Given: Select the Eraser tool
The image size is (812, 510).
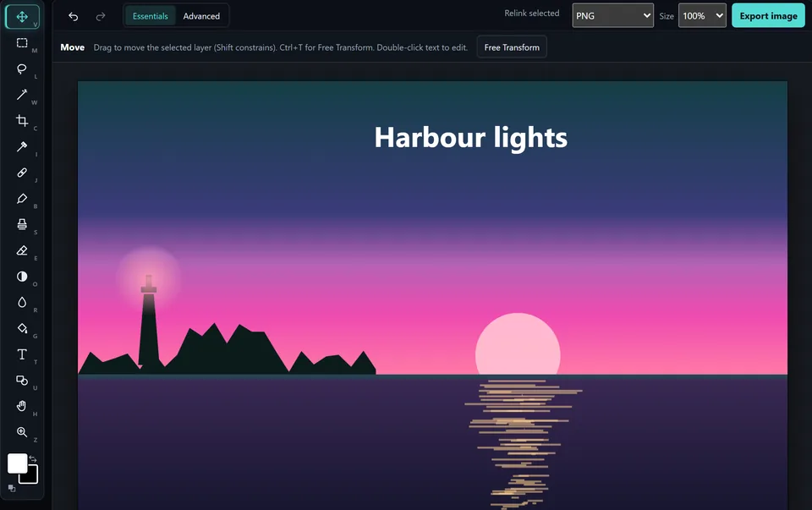Looking at the screenshot, I should click(22, 250).
